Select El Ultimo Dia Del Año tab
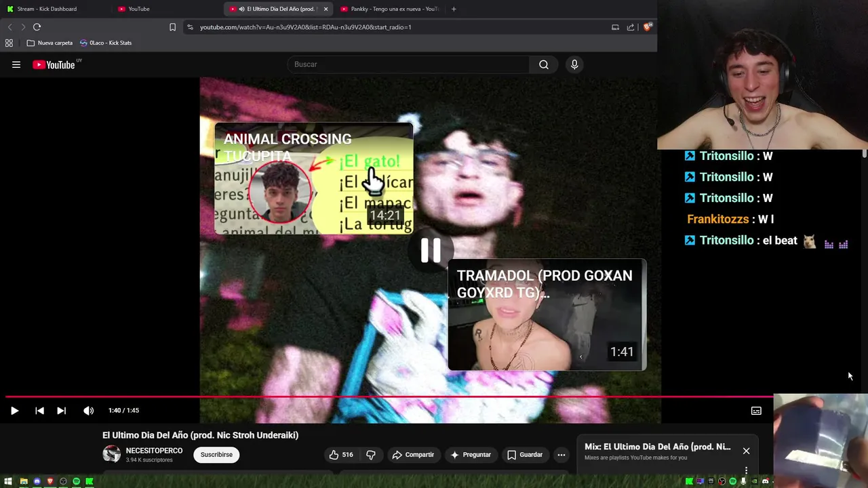The height and width of the screenshot is (488, 868). tap(278, 9)
